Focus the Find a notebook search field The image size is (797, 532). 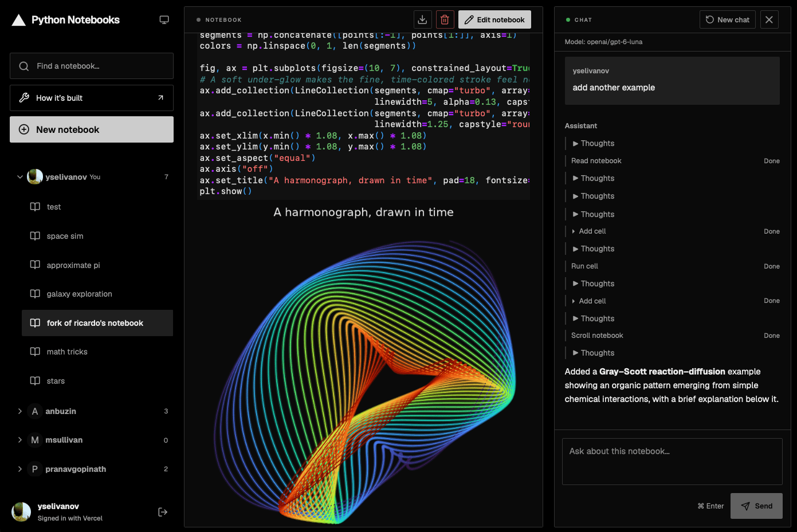pyautogui.click(x=92, y=66)
